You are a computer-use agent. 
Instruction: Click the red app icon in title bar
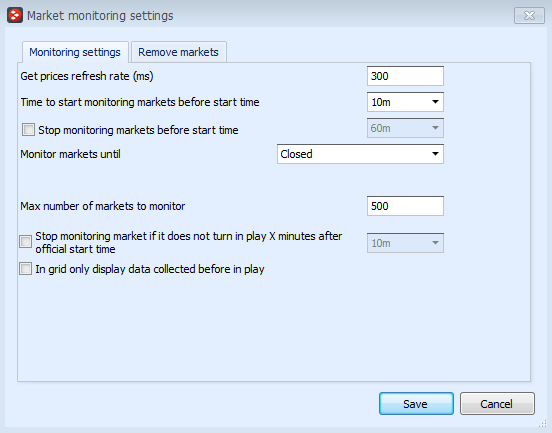pyautogui.click(x=15, y=15)
